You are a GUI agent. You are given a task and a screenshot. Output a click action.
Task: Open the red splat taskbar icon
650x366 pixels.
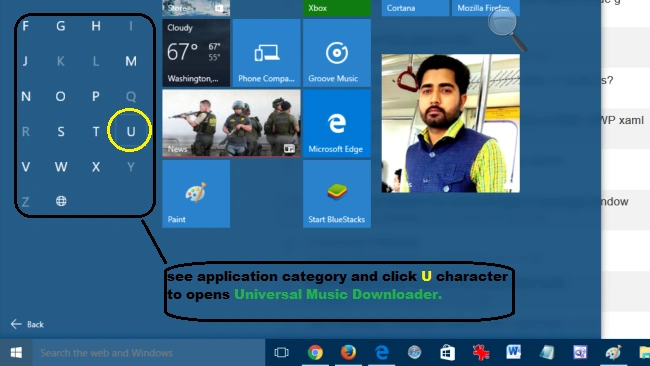coord(481,353)
